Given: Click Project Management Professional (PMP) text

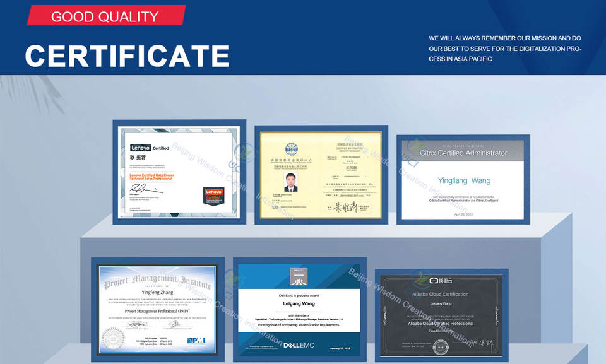Looking at the screenshot, I should click(x=157, y=311).
